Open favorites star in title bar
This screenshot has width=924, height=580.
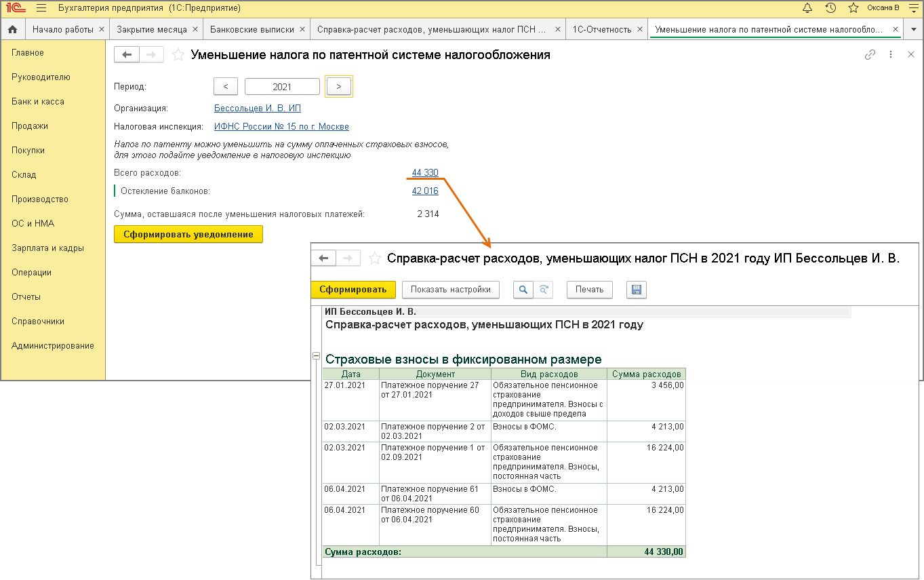click(853, 8)
